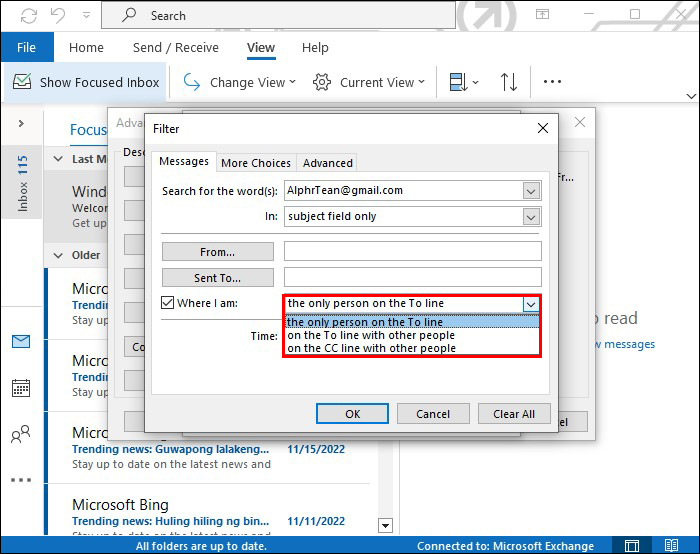The width and height of the screenshot is (700, 554).
Task: Collapse the Older message group
Action: (x=58, y=255)
